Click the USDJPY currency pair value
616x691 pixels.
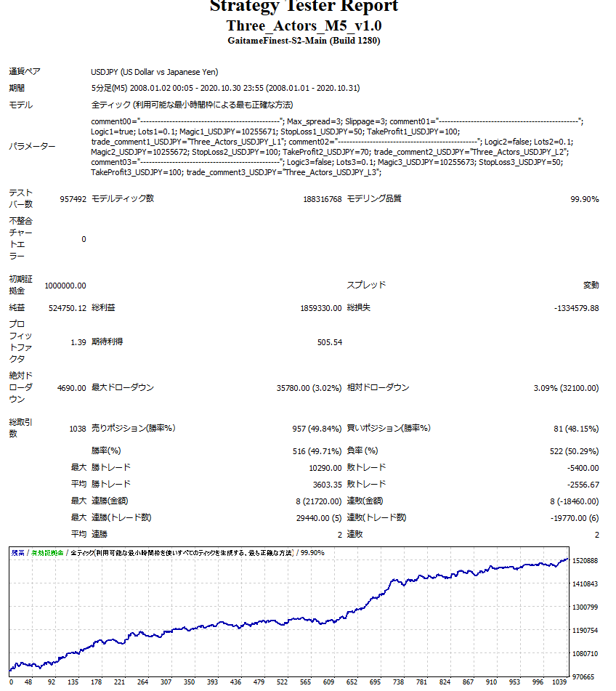click(x=154, y=72)
